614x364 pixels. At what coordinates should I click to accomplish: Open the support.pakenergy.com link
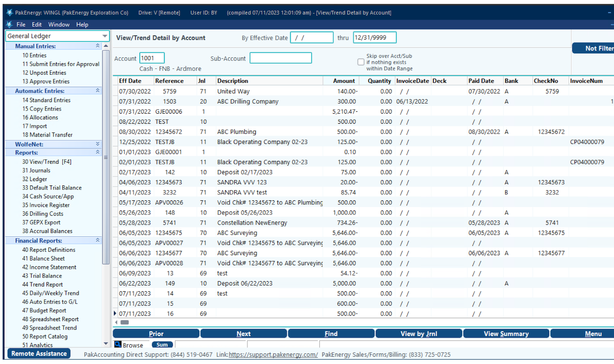(273, 354)
